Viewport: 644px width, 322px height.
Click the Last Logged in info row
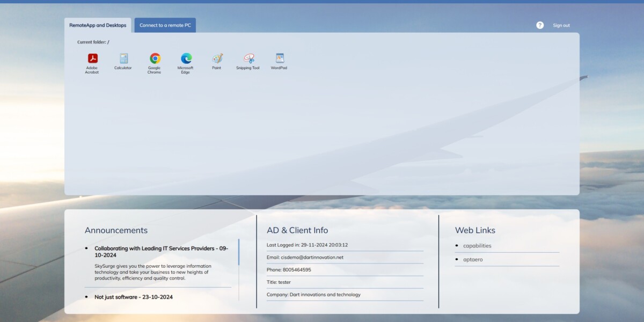306,245
